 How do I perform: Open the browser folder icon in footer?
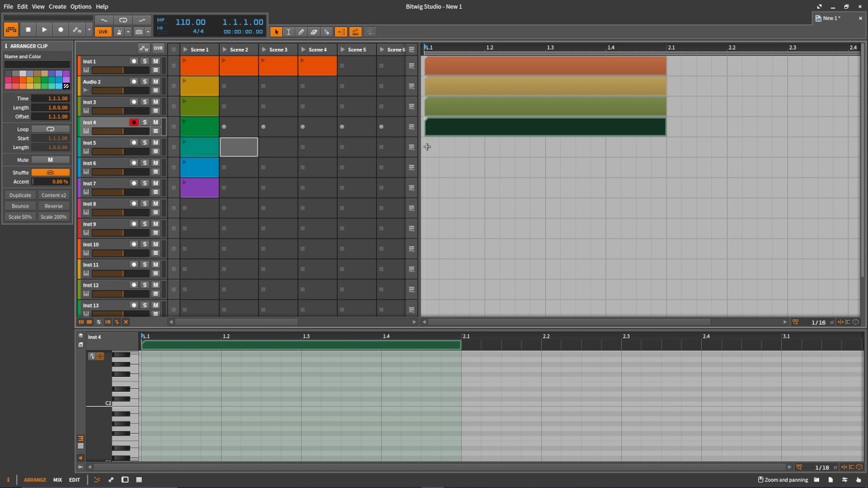coord(816,480)
